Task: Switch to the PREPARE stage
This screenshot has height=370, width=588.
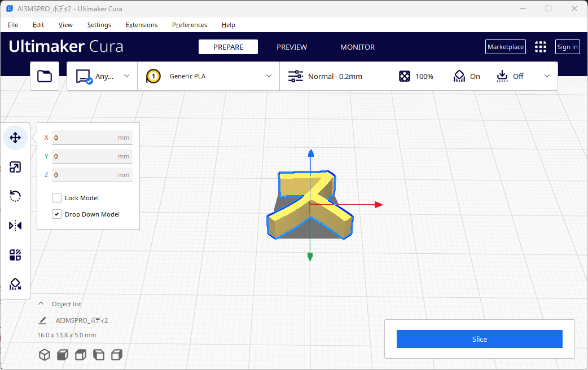Action: click(x=228, y=47)
